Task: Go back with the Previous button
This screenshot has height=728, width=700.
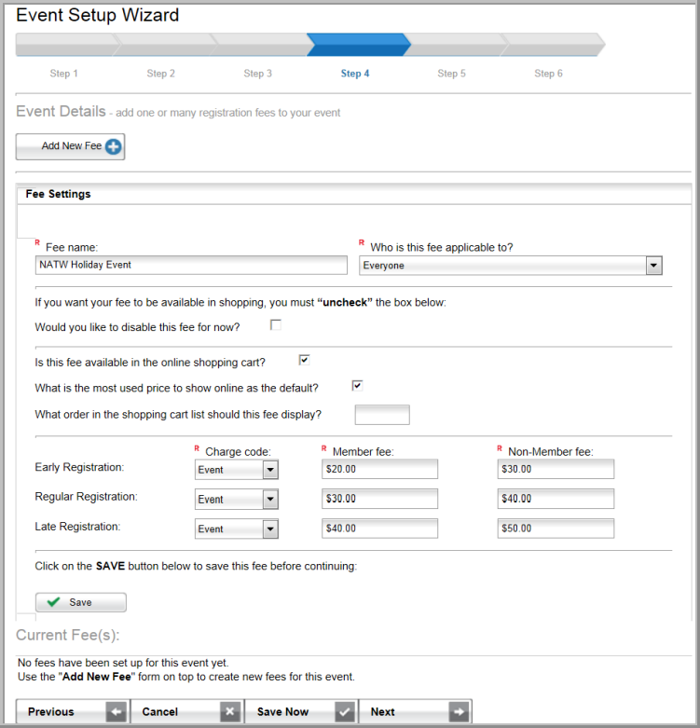Action: click(x=73, y=712)
